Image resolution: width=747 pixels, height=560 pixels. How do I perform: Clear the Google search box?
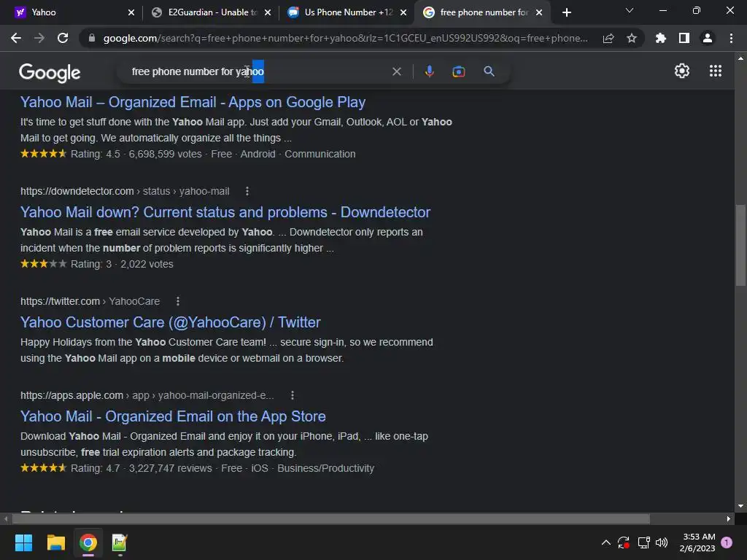396,71
